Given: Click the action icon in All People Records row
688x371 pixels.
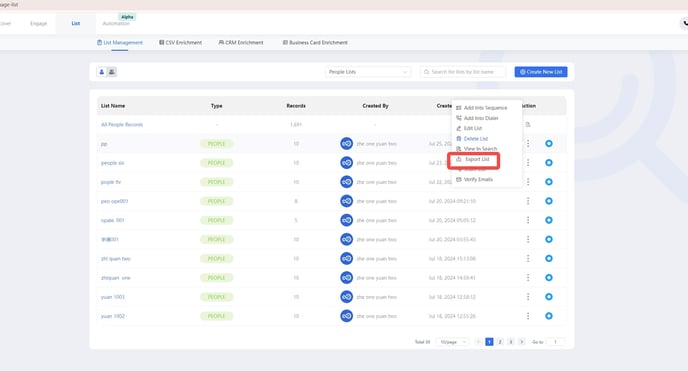Looking at the screenshot, I should click(528, 125).
